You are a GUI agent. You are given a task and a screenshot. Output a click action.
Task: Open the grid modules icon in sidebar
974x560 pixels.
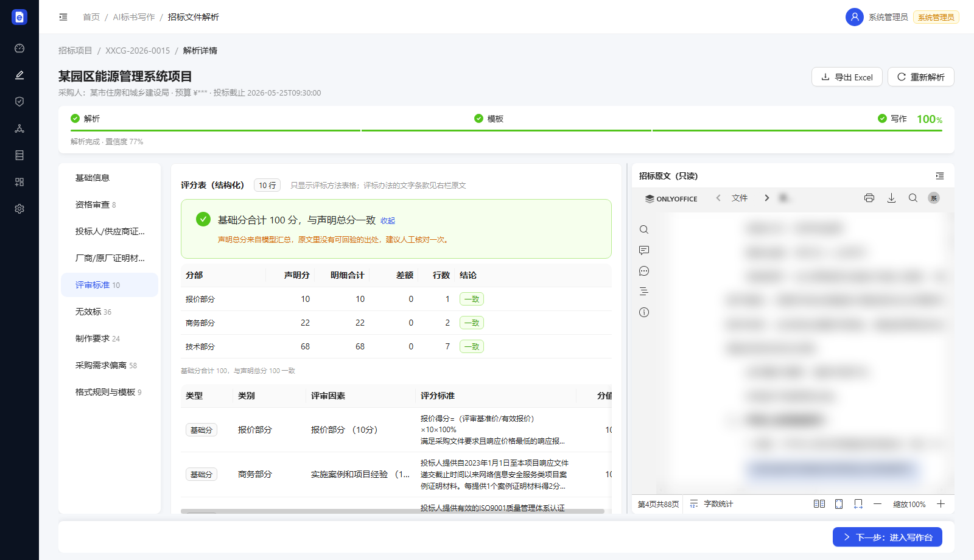[x=19, y=182]
